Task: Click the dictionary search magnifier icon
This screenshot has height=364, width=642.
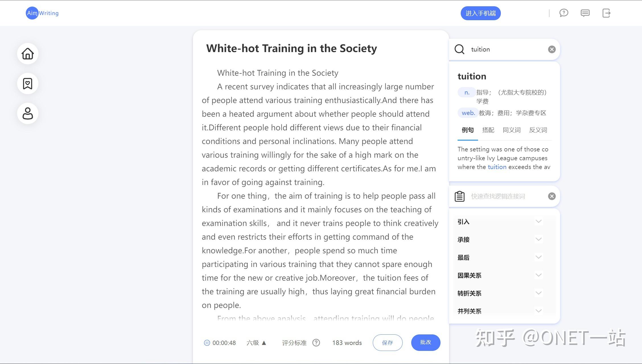Action: (459, 49)
